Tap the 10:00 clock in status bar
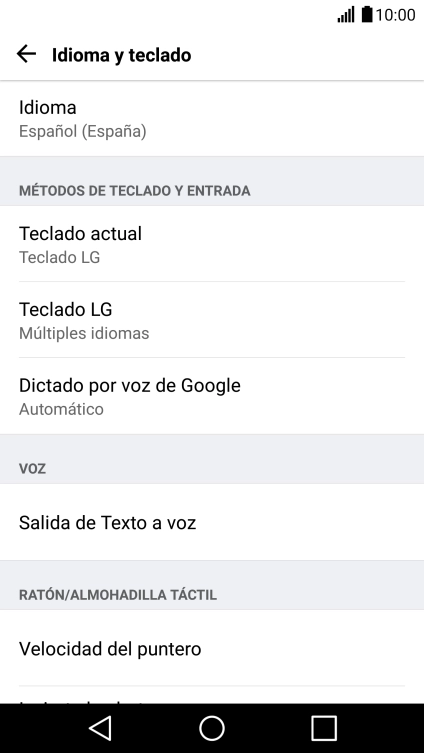This screenshot has height=753, width=424. pyautogui.click(x=395, y=15)
